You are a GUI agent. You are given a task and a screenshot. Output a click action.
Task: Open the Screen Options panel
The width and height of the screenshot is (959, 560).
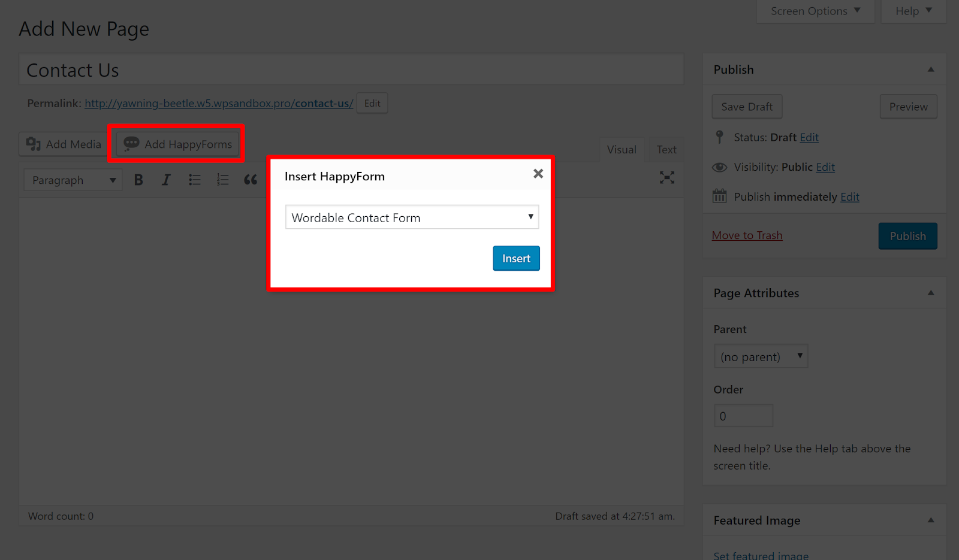[x=814, y=10]
